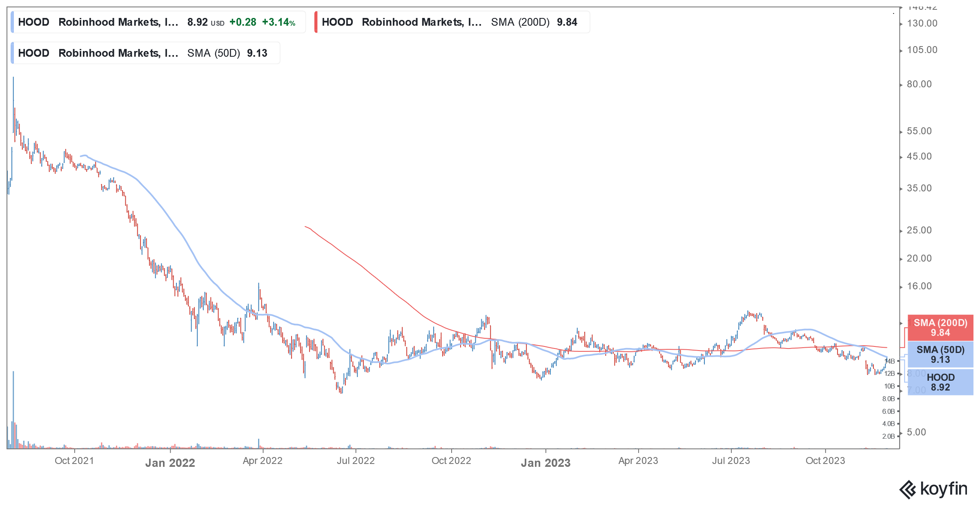Screen dimensions: 980x506
Task: Click the red color bar of SMA 200D legend
Action: [316, 22]
